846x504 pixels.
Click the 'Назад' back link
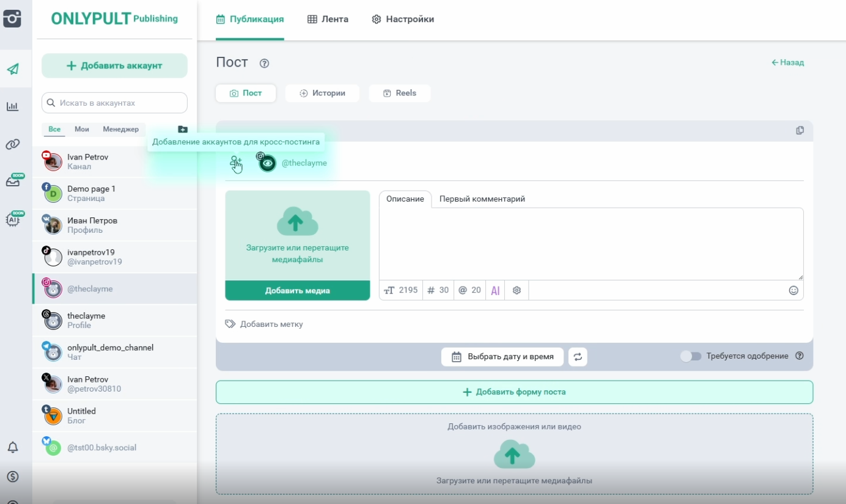(787, 62)
